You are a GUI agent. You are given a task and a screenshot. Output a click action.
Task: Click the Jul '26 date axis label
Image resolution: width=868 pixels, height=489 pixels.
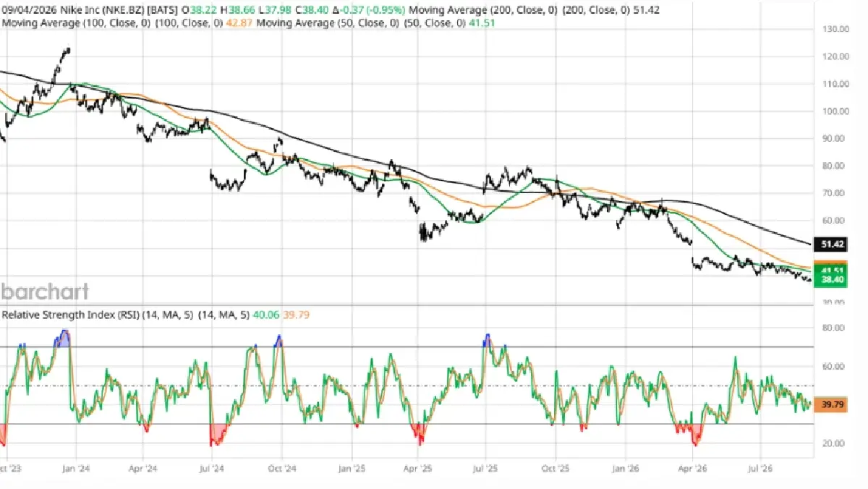pyautogui.click(x=762, y=468)
